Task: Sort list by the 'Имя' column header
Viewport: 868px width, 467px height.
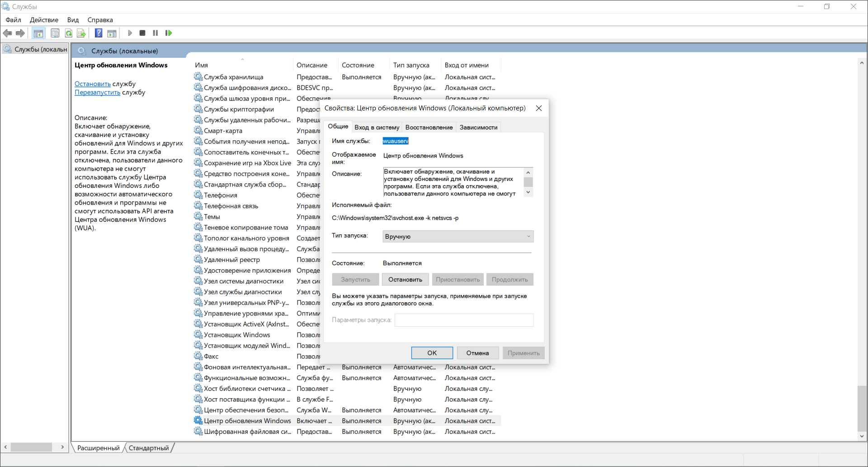Action: coord(202,65)
